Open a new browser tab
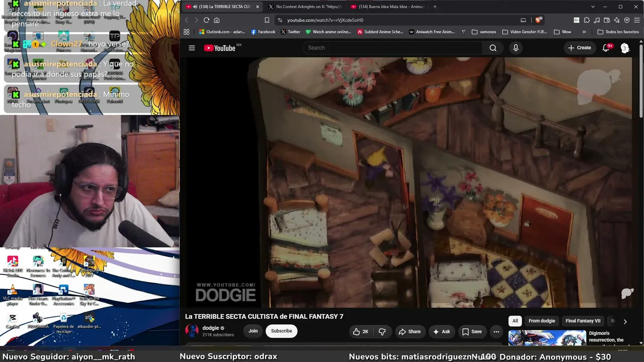The image size is (644, 362). point(435,7)
